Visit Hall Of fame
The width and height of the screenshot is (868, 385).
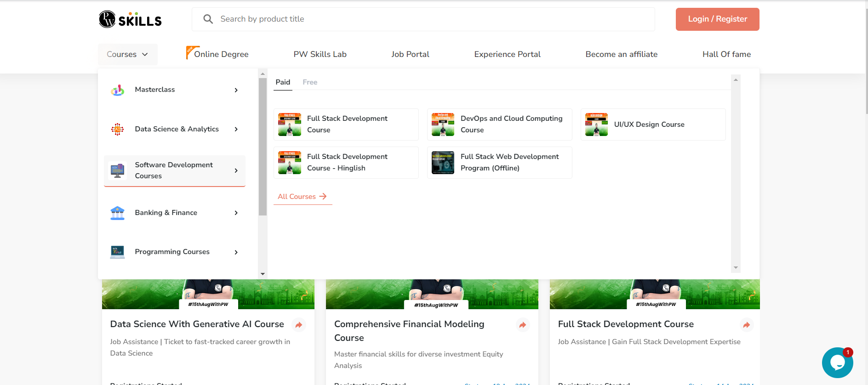[726, 54]
